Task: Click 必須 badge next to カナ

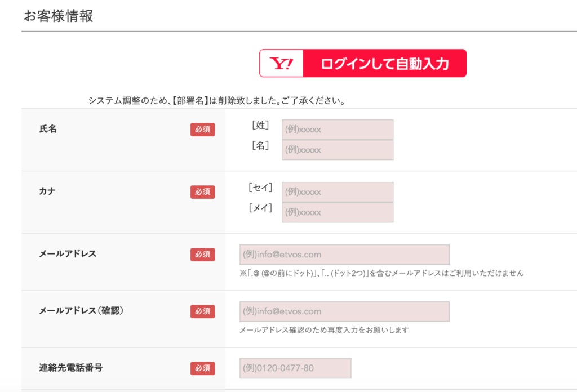Action: pos(202,192)
